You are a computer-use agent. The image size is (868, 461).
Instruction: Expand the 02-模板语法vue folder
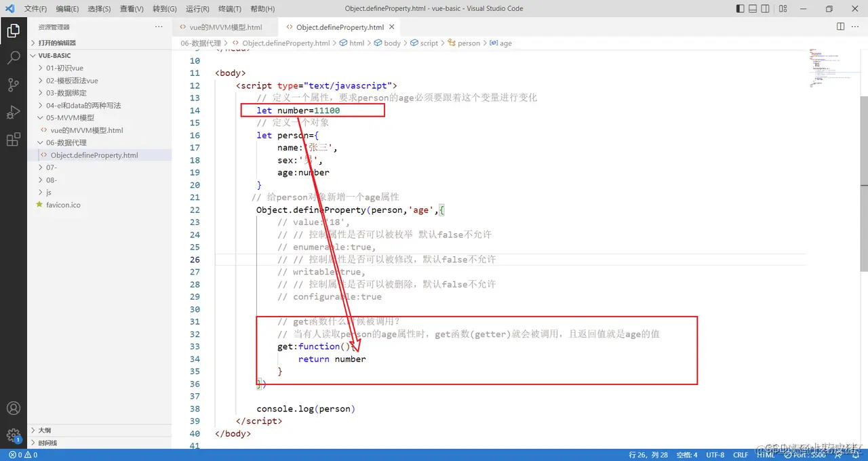tap(100, 81)
